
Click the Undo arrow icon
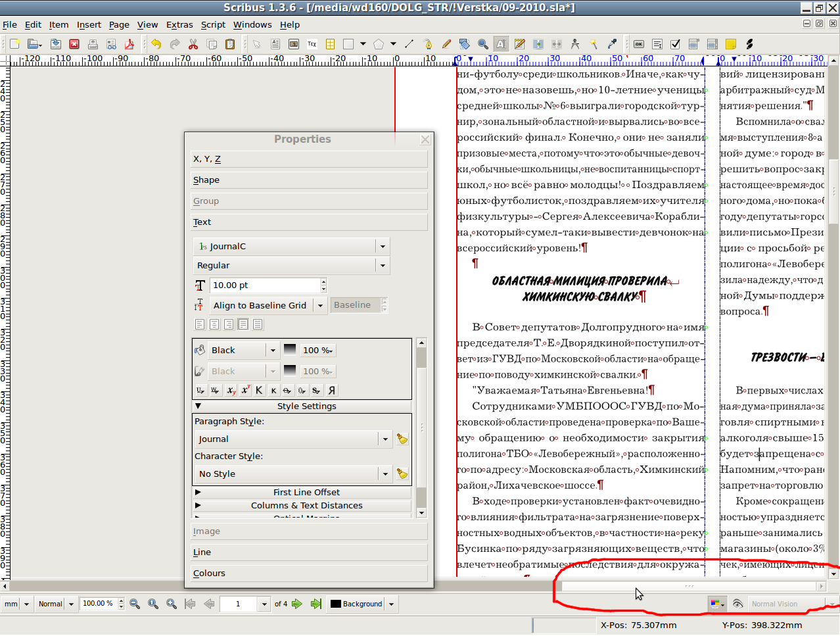tap(156, 44)
